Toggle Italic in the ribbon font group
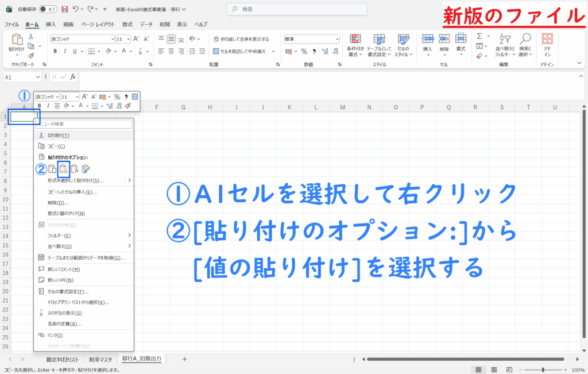Viewport: 588px width, 374px height. pyautogui.click(x=65, y=51)
